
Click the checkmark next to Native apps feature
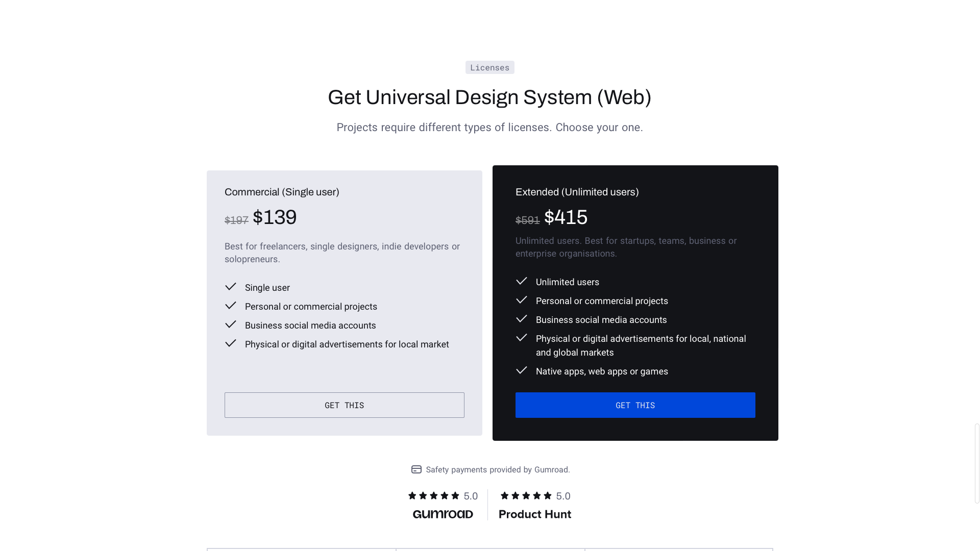point(522,370)
